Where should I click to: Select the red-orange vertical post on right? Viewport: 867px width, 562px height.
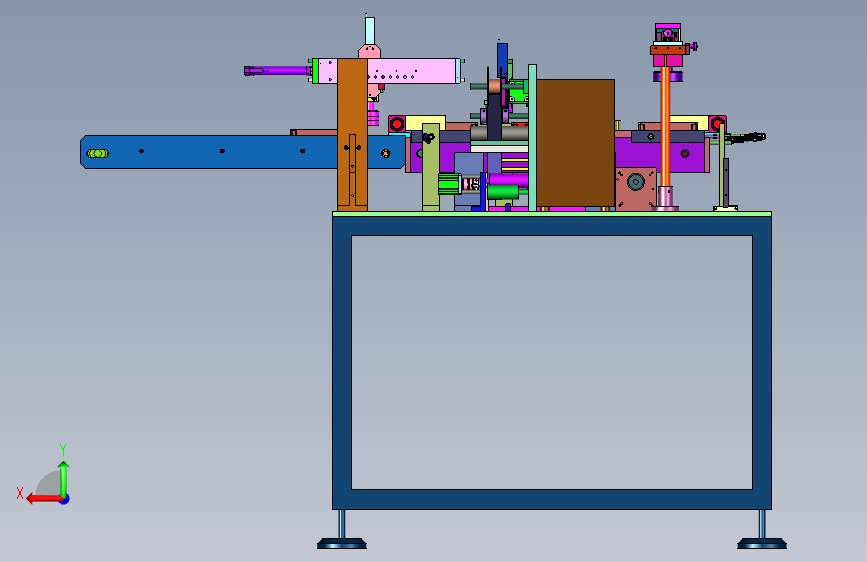[x=665, y=126]
